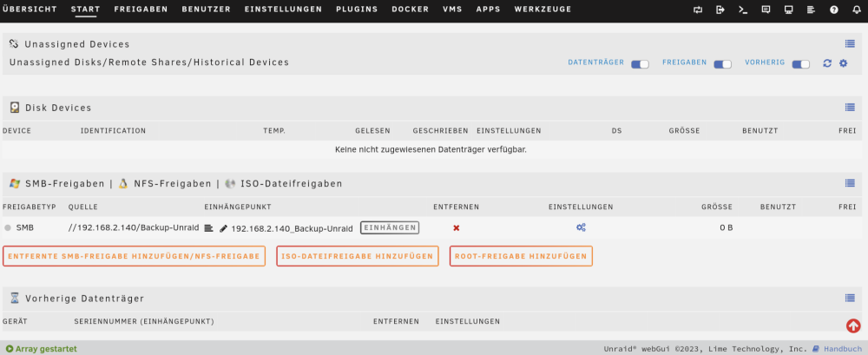Open Unassigned Devices settings gear
The image size is (868, 355).
tap(843, 63)
